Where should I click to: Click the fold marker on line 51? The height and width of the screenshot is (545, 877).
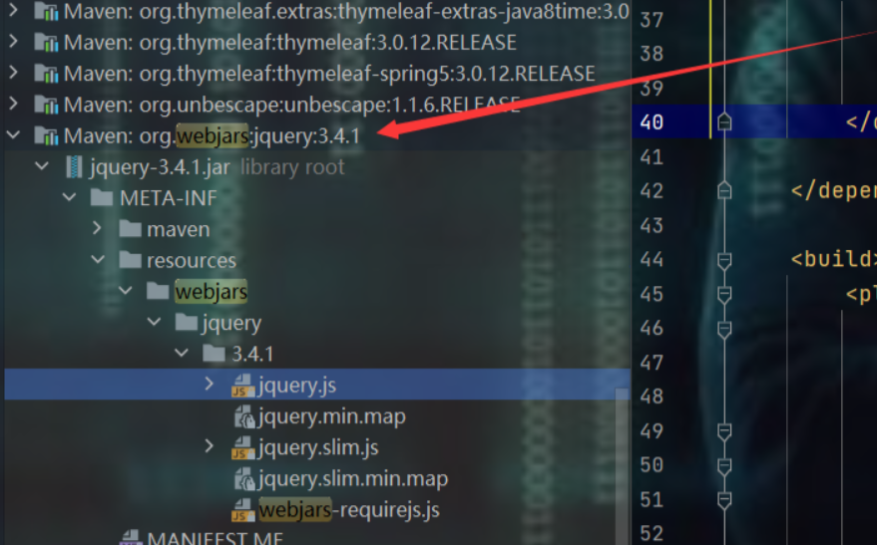tap(724, 500)
